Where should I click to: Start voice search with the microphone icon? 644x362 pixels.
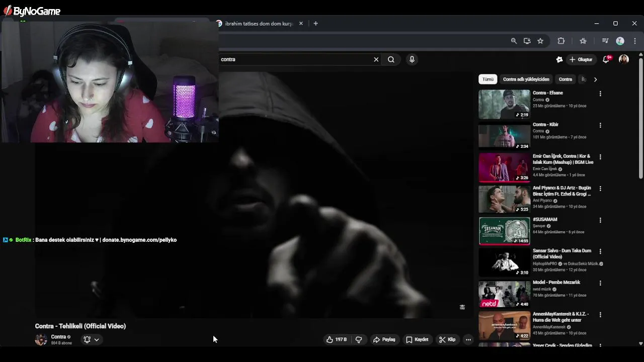pos(412,59)
